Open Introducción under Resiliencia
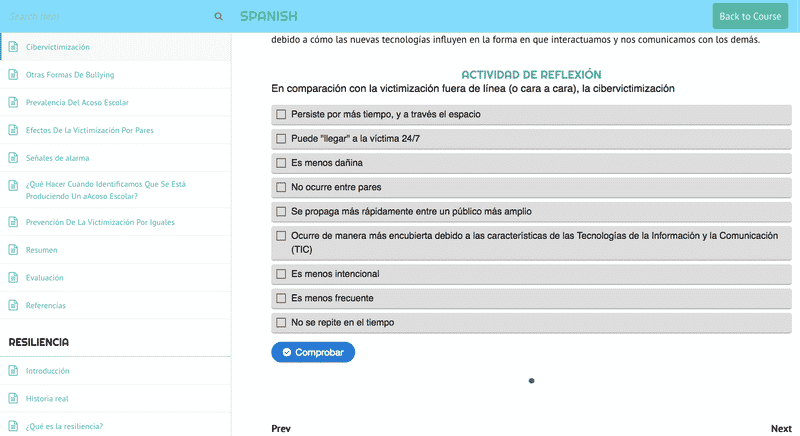 tap(47, 371)
